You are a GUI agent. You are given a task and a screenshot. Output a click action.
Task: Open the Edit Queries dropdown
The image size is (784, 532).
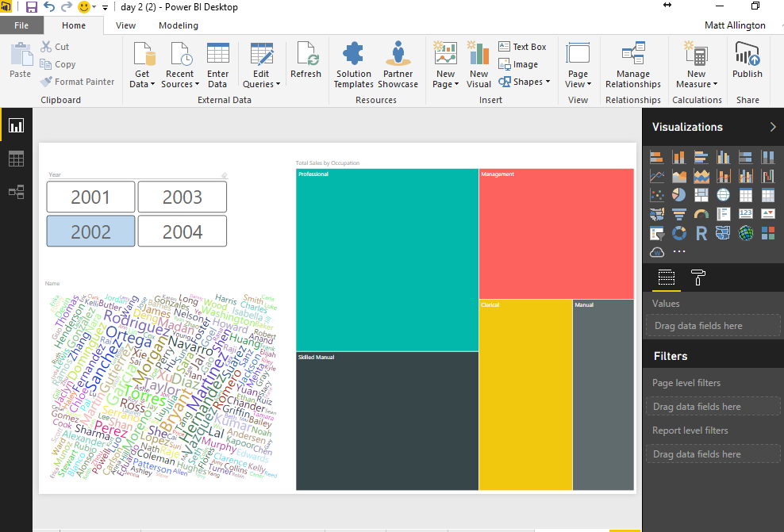[x=261, y=79]
